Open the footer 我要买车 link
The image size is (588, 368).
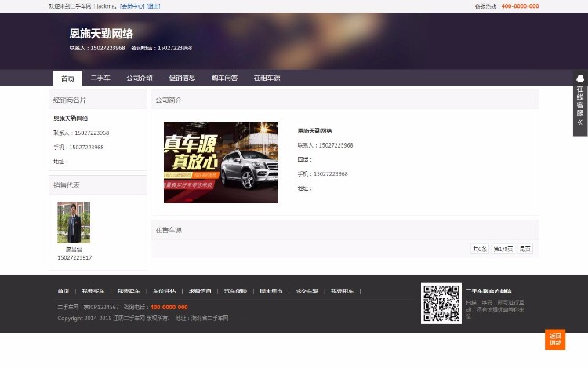pyautogui.click(x=93, y=291)
